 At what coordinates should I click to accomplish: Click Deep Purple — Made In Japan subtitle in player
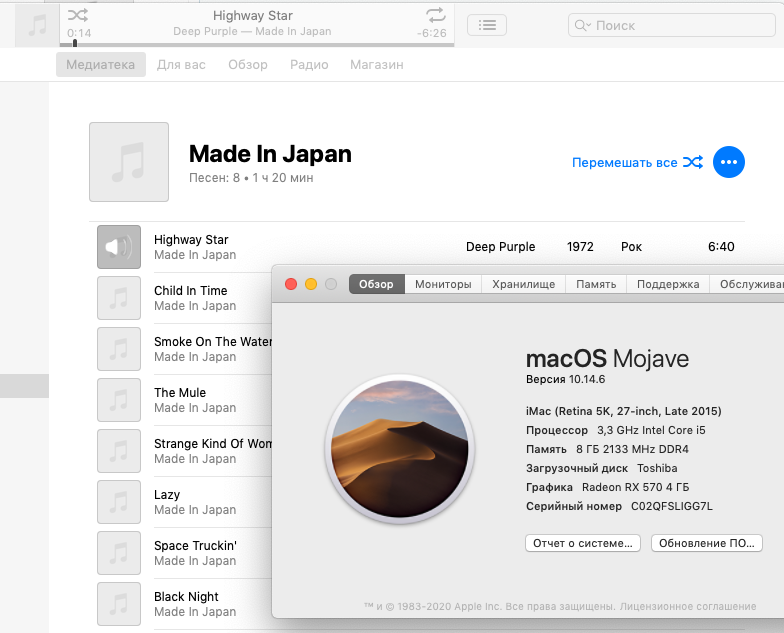click(x=252, y=31)
